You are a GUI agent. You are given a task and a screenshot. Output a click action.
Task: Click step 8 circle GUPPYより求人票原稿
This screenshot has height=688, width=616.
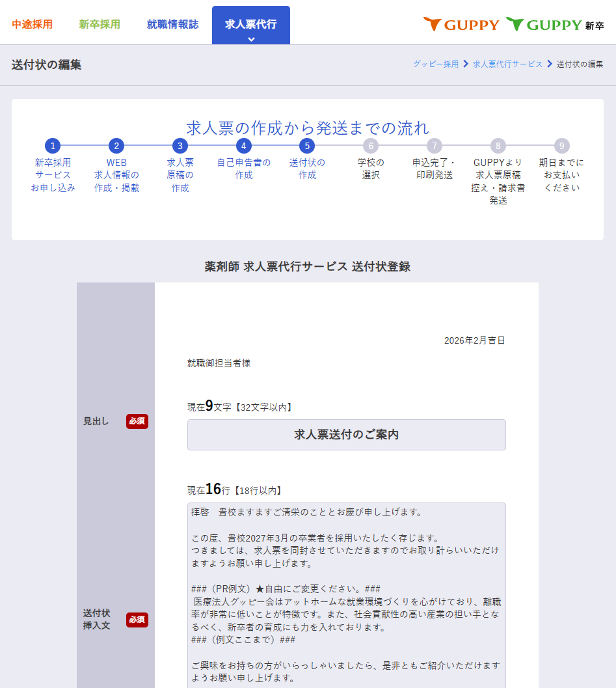click(x=498, y=146)
